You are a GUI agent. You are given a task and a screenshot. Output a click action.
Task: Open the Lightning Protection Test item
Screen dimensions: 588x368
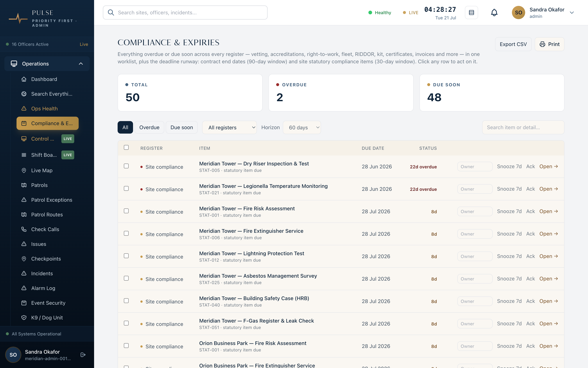pyautogui.click(x=548, y=256)
